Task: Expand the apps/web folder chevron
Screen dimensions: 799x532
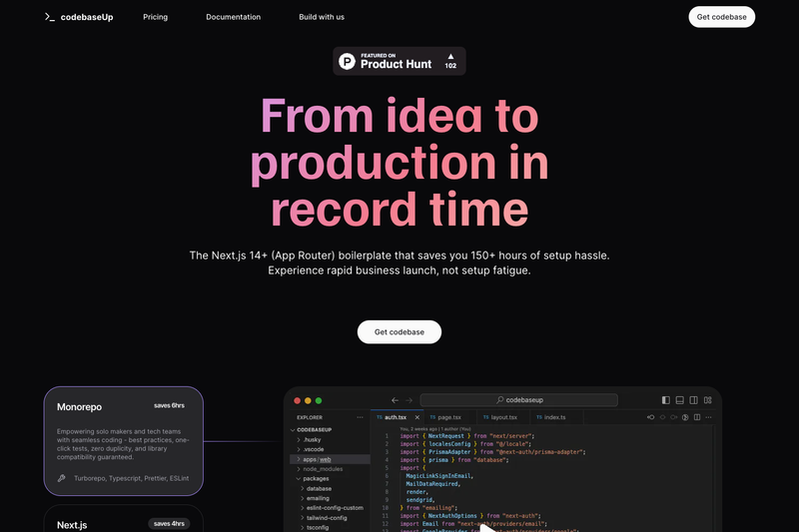Action: tap(299, 459)
